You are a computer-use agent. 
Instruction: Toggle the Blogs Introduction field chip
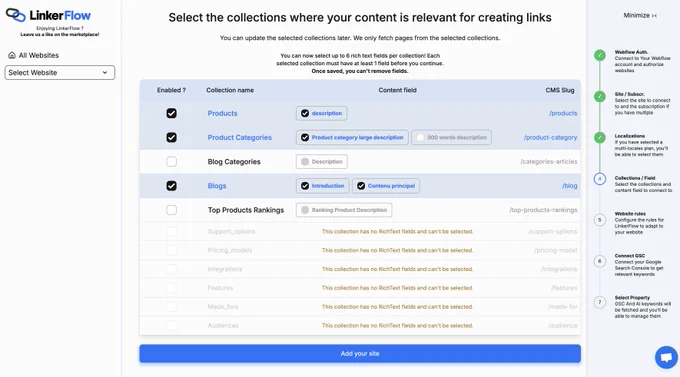323,186
